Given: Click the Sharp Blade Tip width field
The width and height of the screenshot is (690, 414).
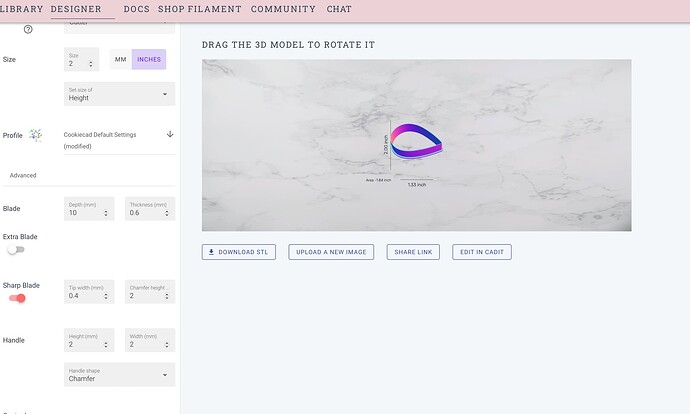Looking at the screenshot, I should (89, 292).
